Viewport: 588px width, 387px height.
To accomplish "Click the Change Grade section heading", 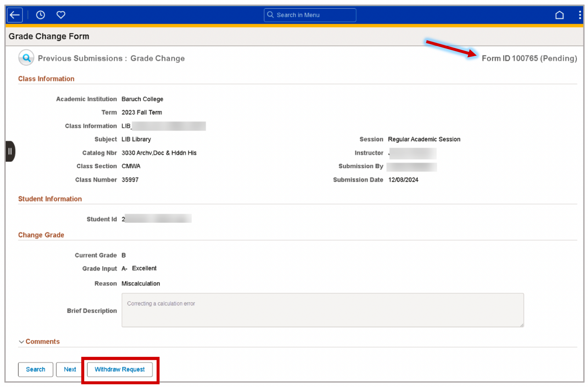I will click(41, 235).
